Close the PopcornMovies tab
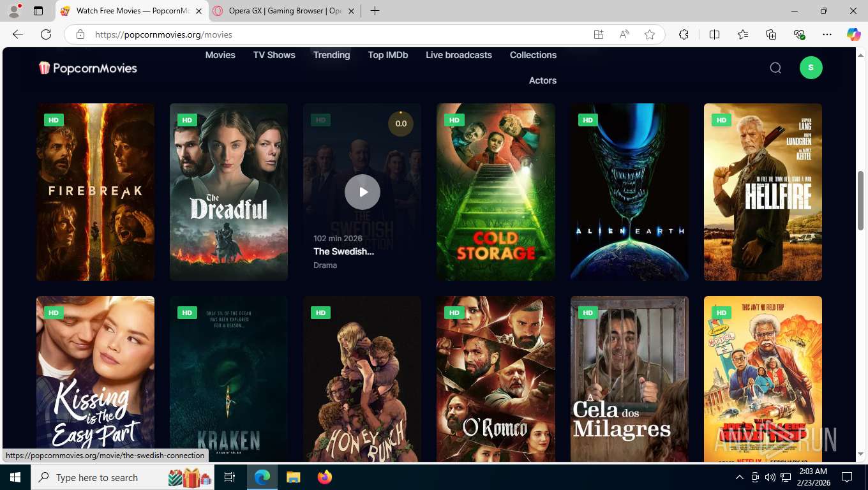 tap(198, 11)
